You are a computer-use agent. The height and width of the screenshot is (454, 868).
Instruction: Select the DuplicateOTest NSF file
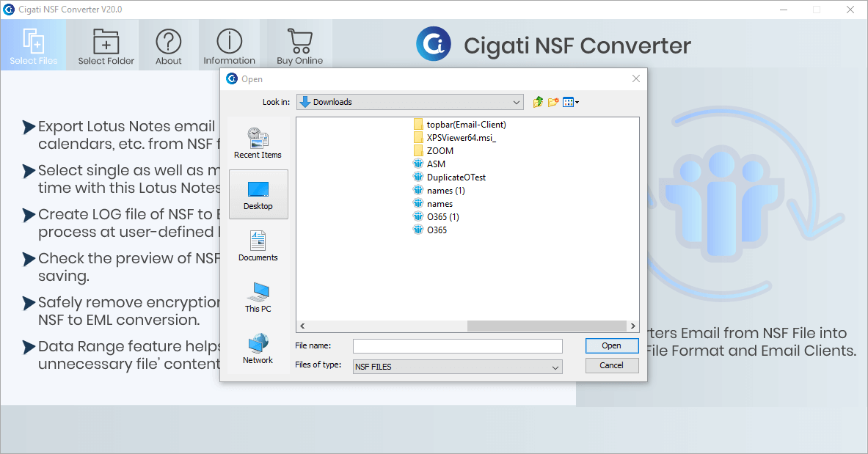tap(450, 177)
